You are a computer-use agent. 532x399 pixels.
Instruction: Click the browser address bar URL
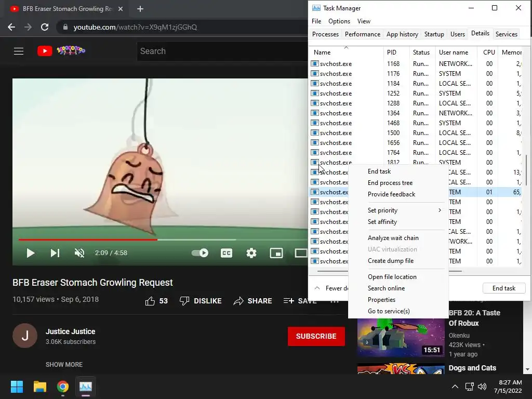pyautogui.click(x=135, y=27)
